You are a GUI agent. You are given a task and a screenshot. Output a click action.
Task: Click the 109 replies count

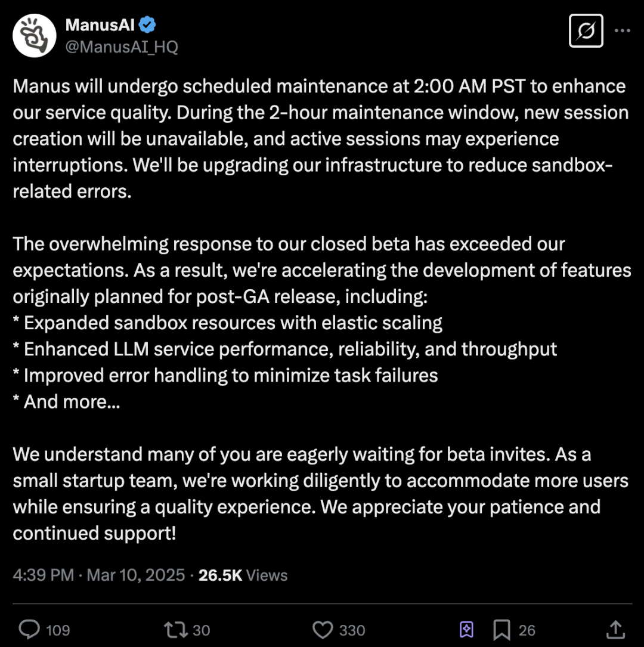(x=58, y=630)
